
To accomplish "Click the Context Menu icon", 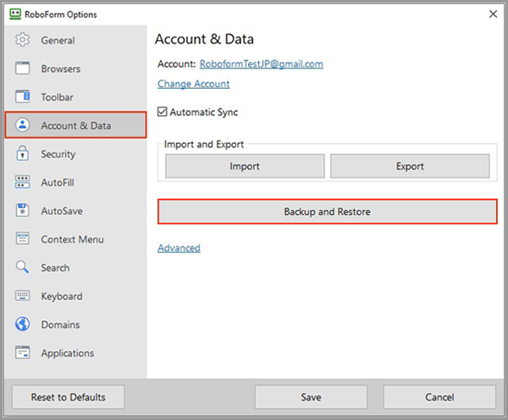I will pyautogui.click(x=22, y=239).
